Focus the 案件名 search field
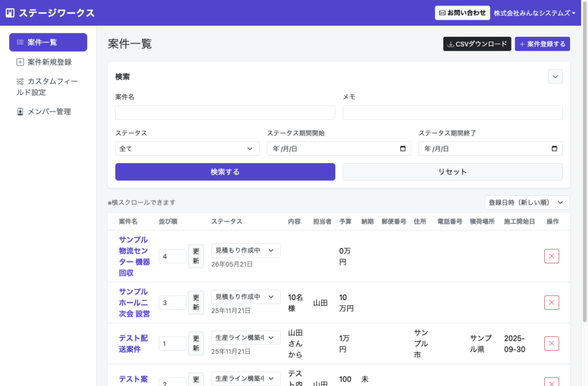Viewport: 588px width, 386px height. point(225,113)
